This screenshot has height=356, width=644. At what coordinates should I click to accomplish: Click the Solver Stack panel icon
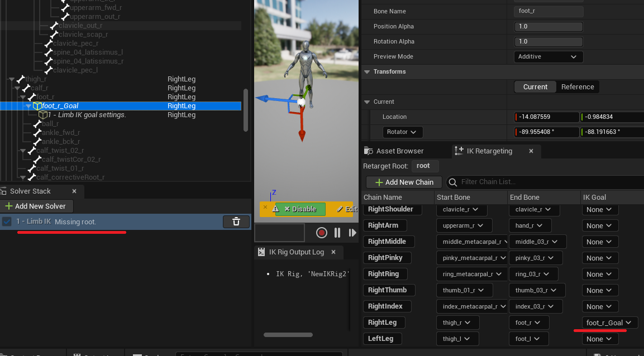(x=4, y=191)
